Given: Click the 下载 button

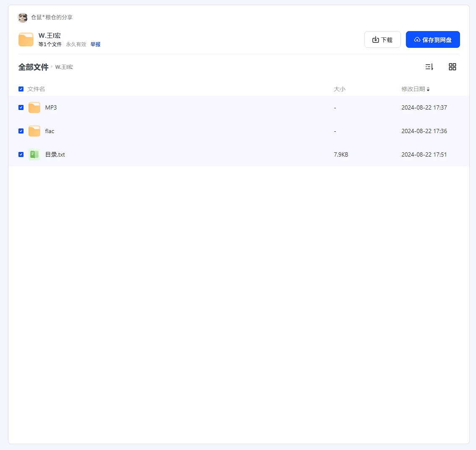Looking at the screenshot, I should tap(382, 39).
